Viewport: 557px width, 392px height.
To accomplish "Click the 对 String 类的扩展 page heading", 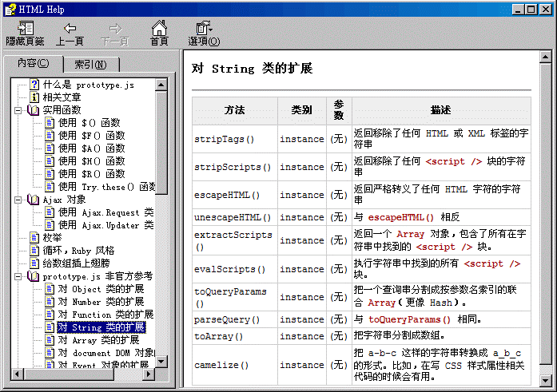I will coord(253,68).
